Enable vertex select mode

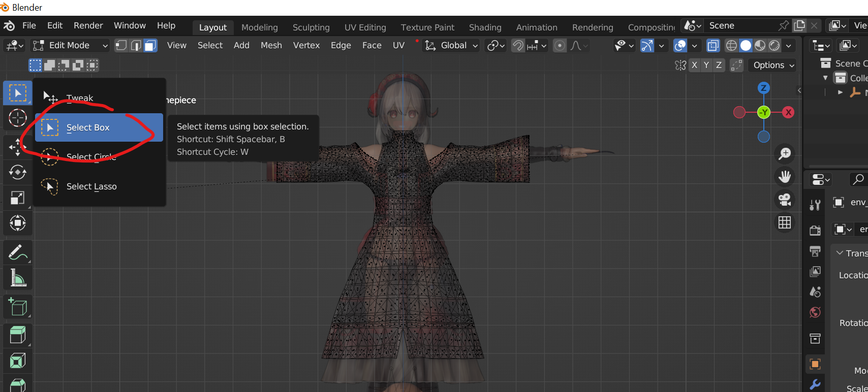[121, 46]
